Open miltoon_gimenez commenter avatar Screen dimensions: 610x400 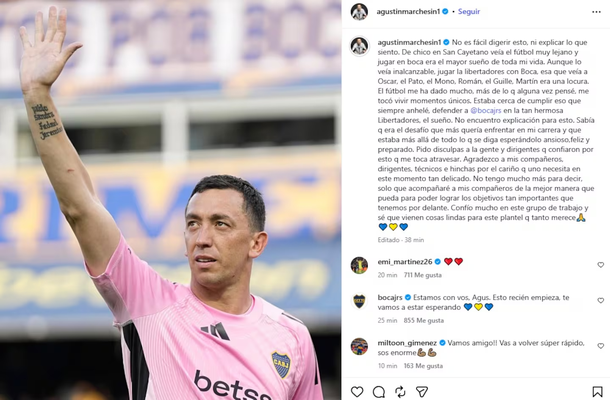(x=359, y=346)
